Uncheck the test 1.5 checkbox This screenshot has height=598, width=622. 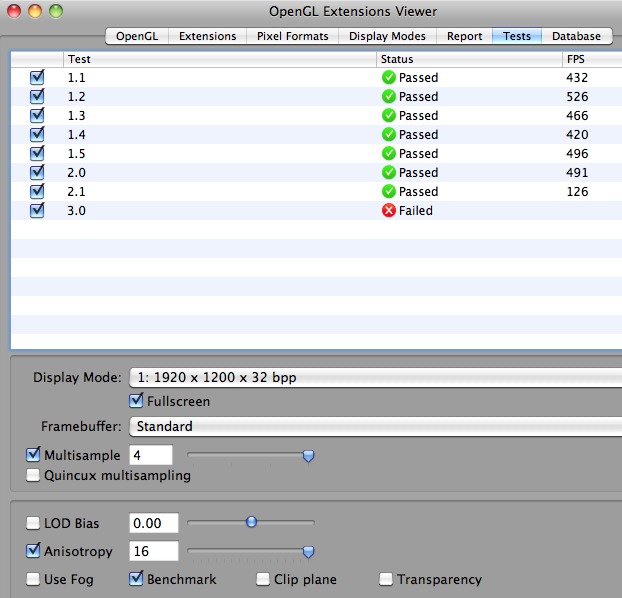coord(37,153)
